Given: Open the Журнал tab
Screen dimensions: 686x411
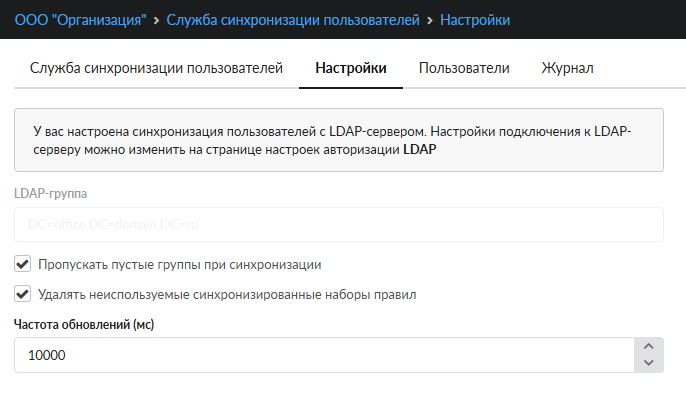Looking at the screenshot, I should [x=567, y=68].
